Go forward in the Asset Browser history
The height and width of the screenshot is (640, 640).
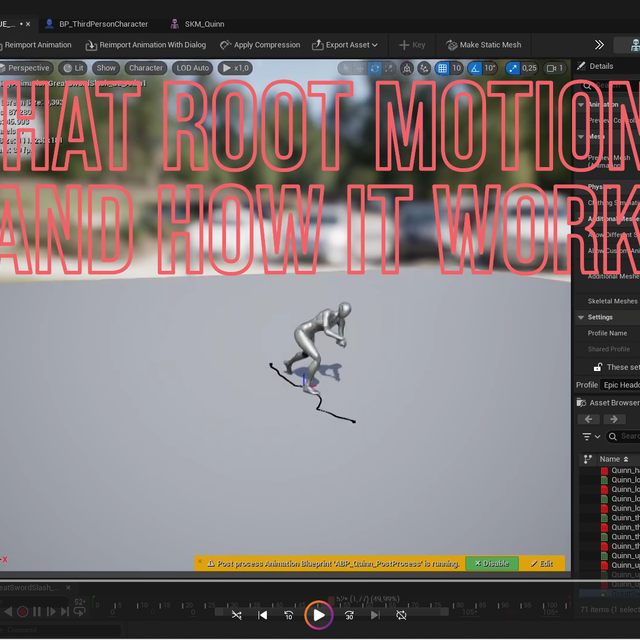click(x=613, y=419)
